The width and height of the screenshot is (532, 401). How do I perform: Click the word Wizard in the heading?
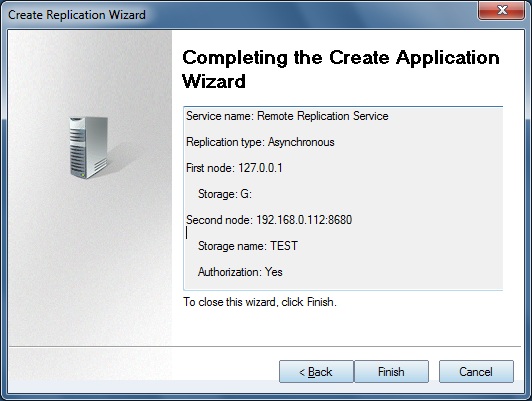coord(214,81)
